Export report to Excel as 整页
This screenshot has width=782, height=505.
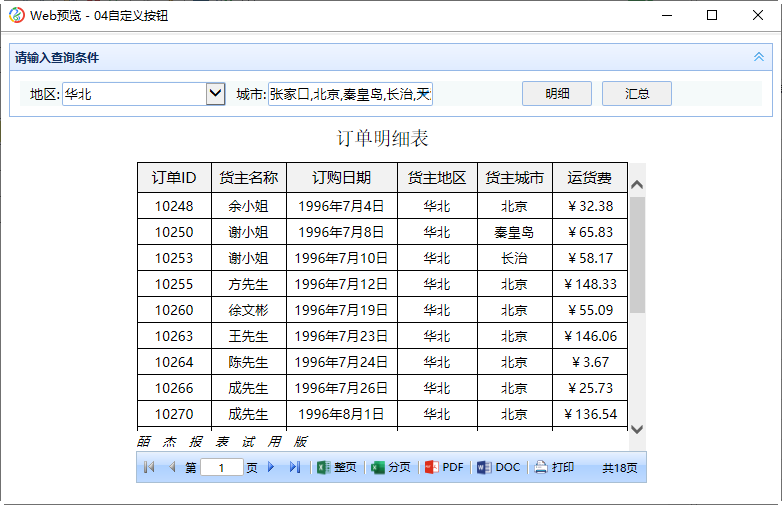[336, 467]
